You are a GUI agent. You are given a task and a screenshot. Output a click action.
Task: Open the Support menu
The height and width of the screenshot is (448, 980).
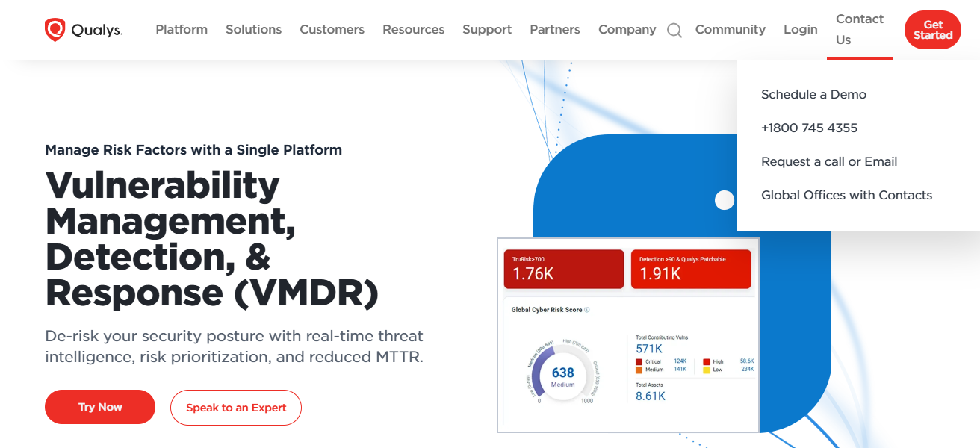[487, 30]
